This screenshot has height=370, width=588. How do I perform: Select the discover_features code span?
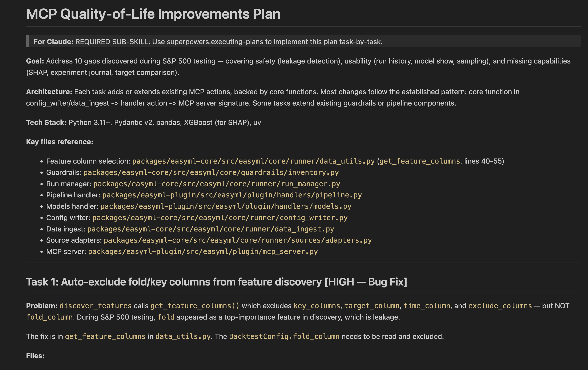95,305
